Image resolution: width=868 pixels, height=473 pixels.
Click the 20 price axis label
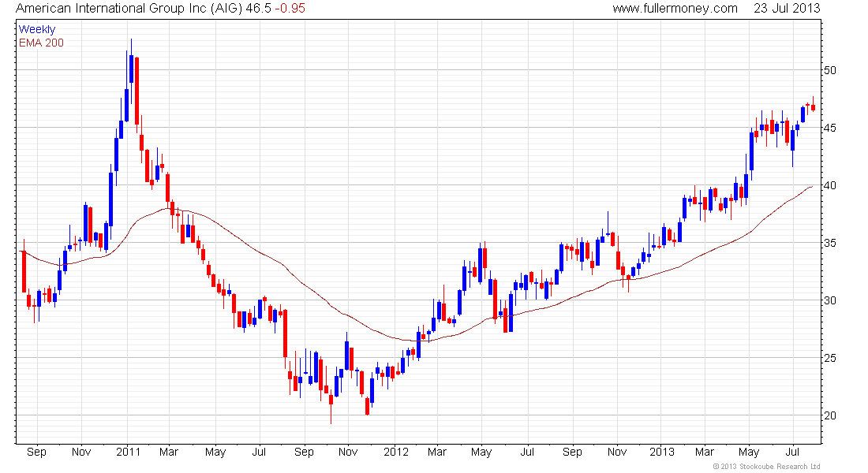(830, 415)
